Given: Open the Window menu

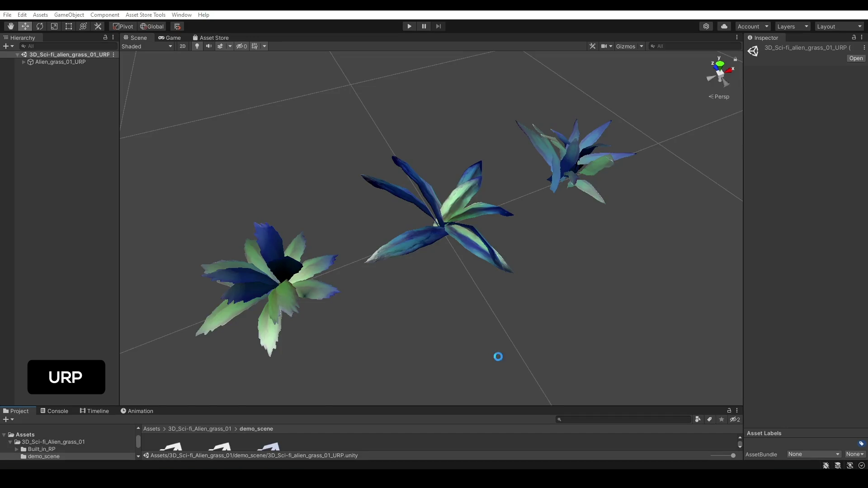Looking at the screenshot, I should coord(182,14).
